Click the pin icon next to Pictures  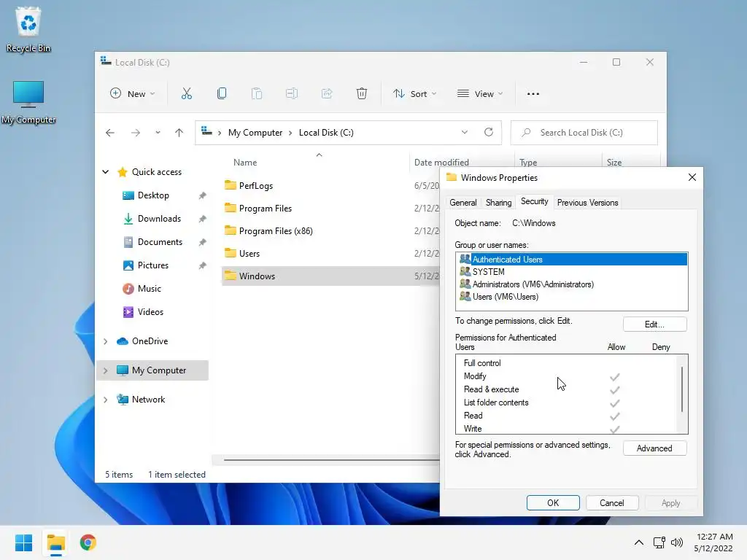click(x=203, y=265)
